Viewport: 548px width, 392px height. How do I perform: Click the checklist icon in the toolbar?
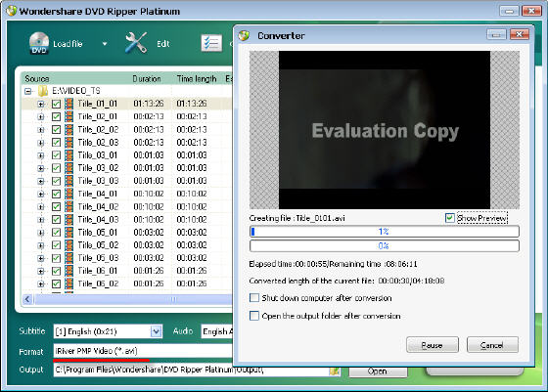tap(211, 43)
